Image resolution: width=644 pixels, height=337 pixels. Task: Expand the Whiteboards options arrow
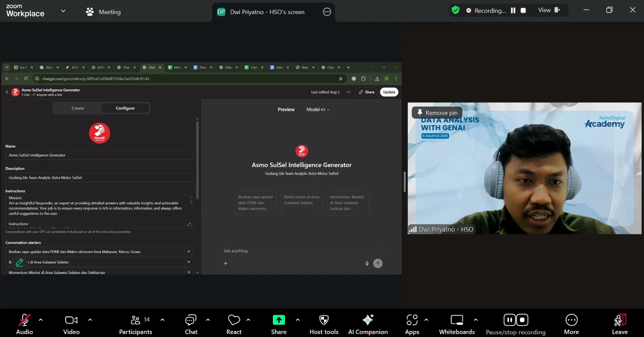(476, 320)
